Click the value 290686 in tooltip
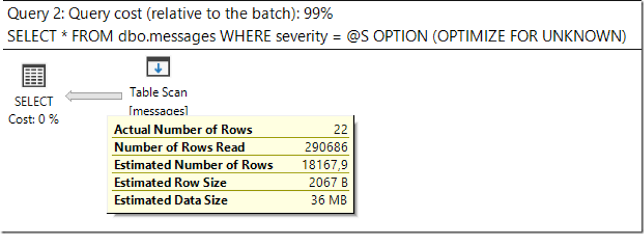 tap(326, 147)
